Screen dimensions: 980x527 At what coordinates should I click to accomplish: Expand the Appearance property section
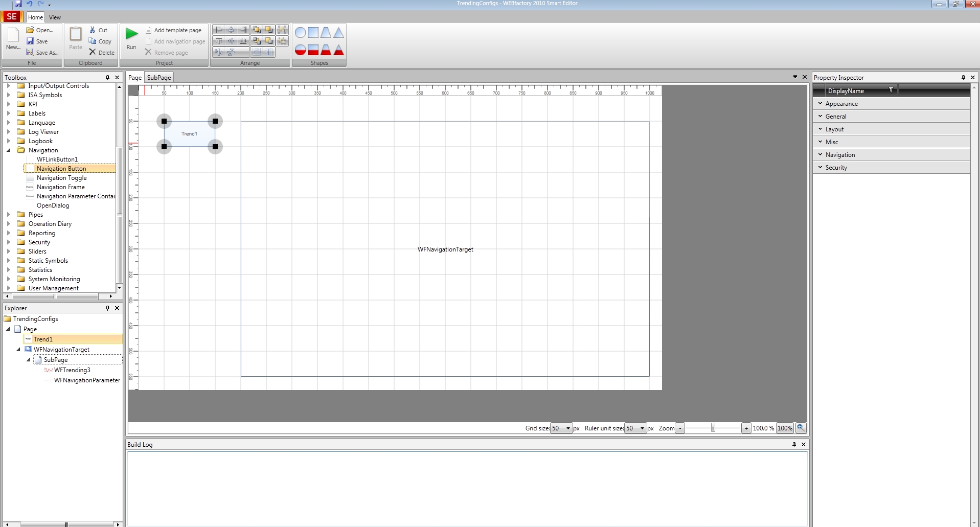tap(821, 104)
